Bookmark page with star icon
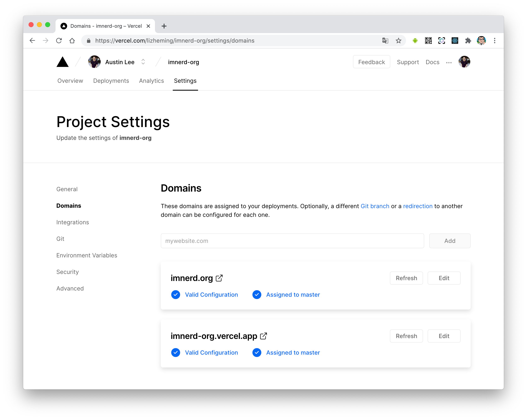Screen dimensions: 527x420 398,41
